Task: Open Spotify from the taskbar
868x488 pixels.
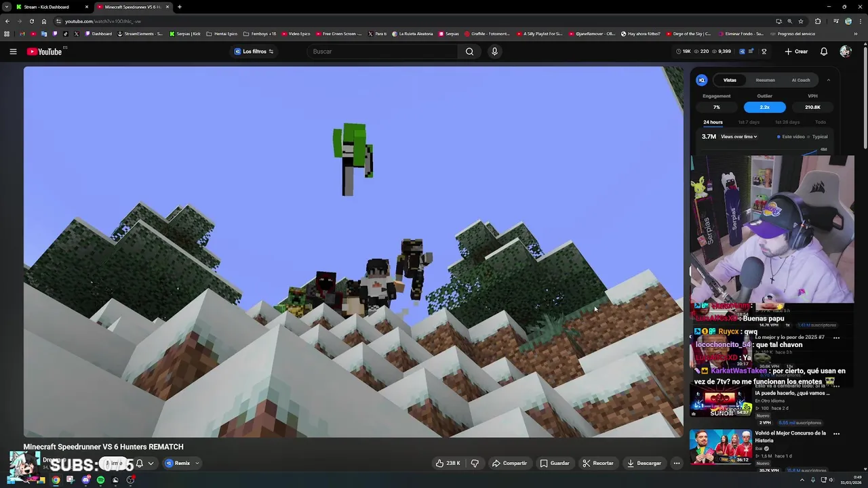Action: tap(100, 480)
